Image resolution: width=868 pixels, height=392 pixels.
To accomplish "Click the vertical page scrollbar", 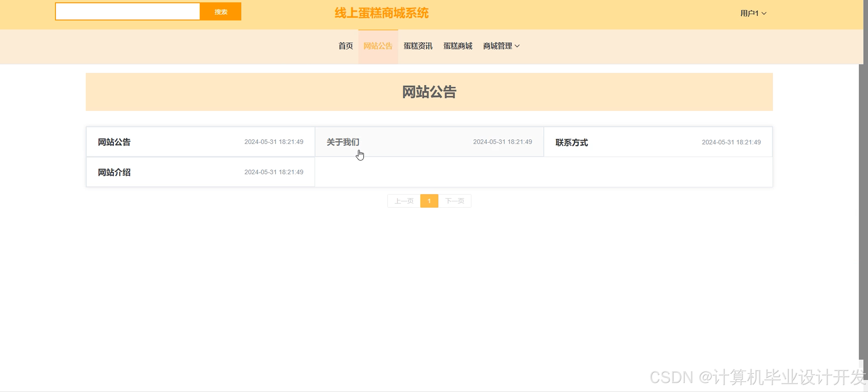I will [863, 209].
